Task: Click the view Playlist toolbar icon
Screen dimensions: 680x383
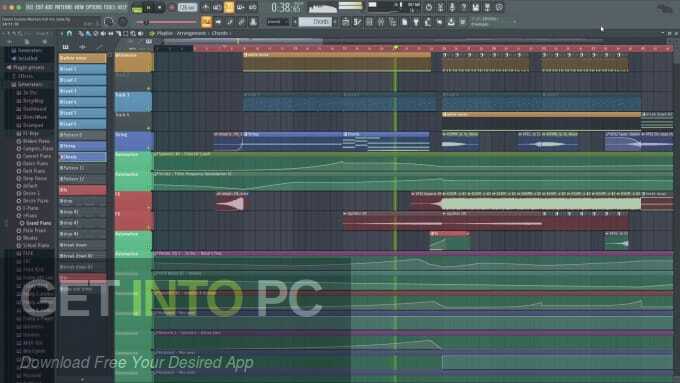Action: [x=346, y=22]
